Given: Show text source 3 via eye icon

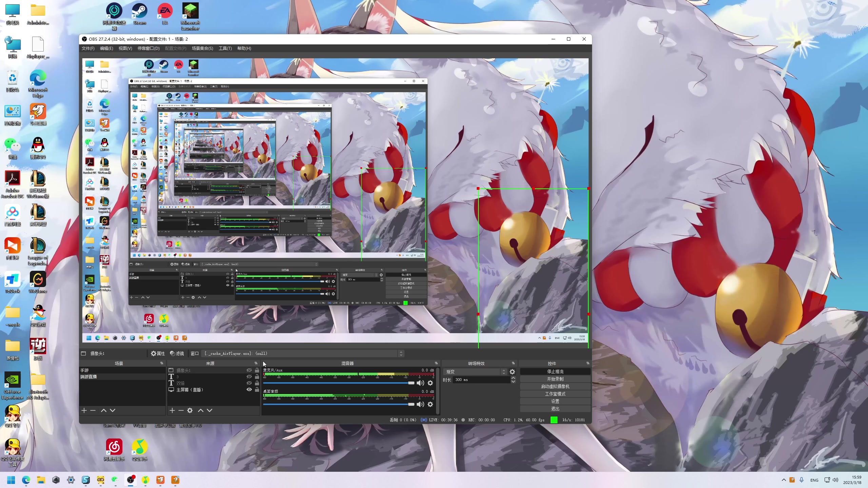Looking at the screenshot, I should point(249,377).
